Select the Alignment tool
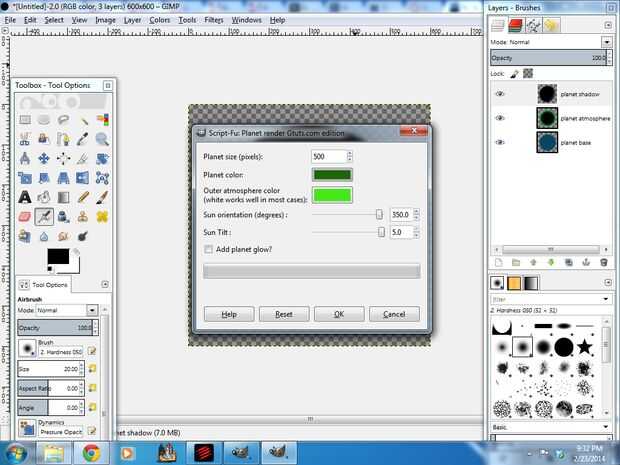 click(x=63, y=159)
